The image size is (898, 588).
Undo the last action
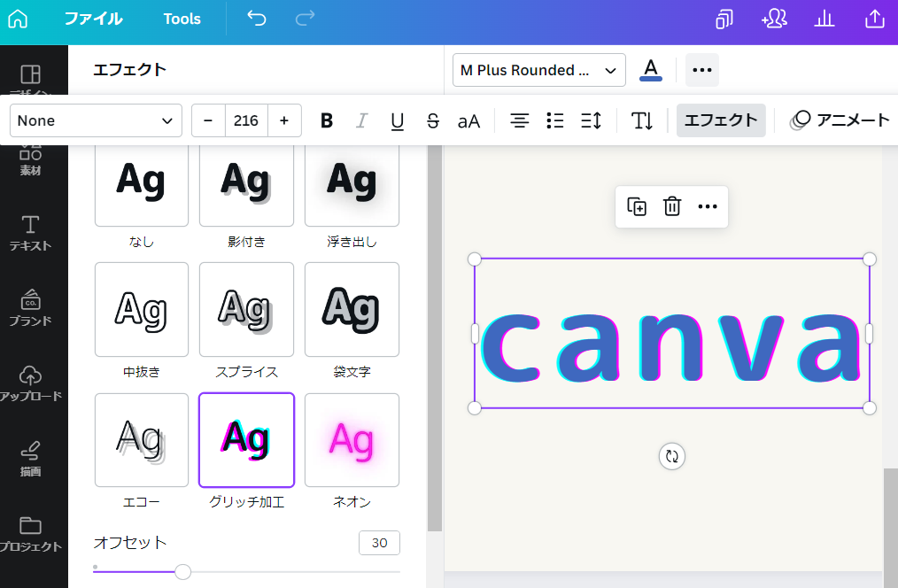pos(257,19)
